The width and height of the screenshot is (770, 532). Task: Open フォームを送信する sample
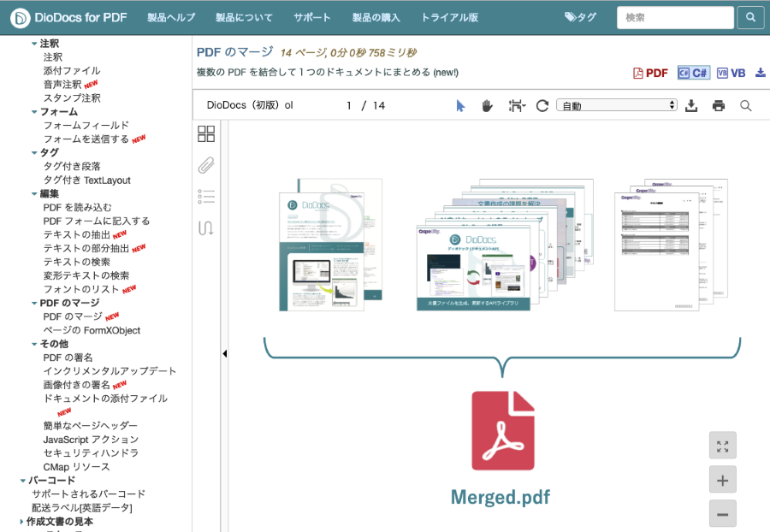click(x=86, y=139)
